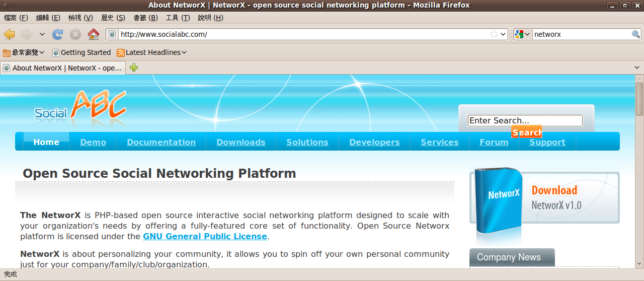Go back with the Back arrow button

(10, 34)
